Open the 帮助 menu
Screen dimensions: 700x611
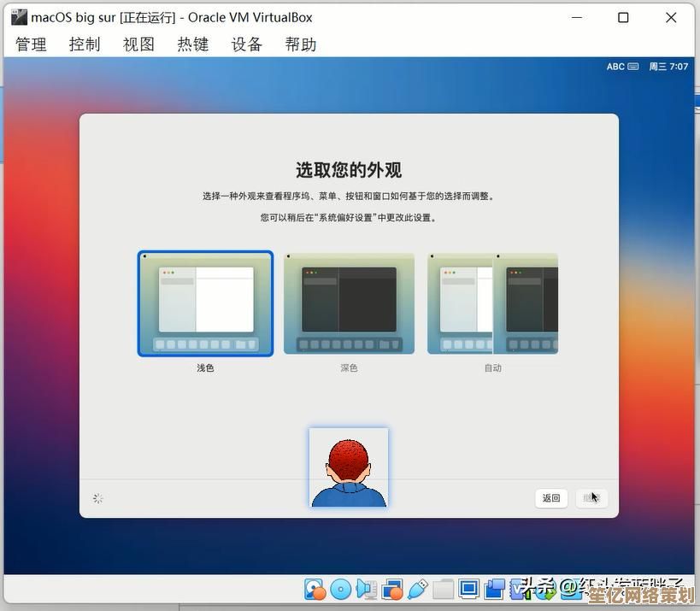tap(300, 44)
